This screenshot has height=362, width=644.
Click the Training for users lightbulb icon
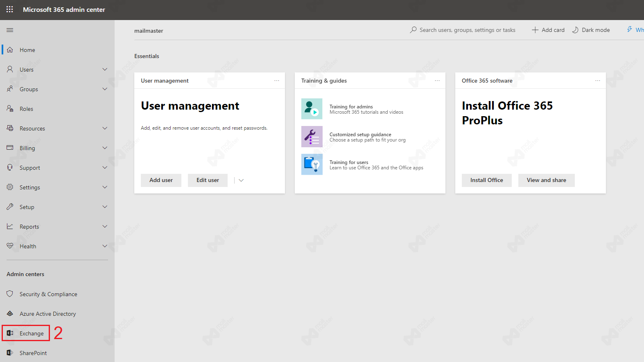coord(312,164)
